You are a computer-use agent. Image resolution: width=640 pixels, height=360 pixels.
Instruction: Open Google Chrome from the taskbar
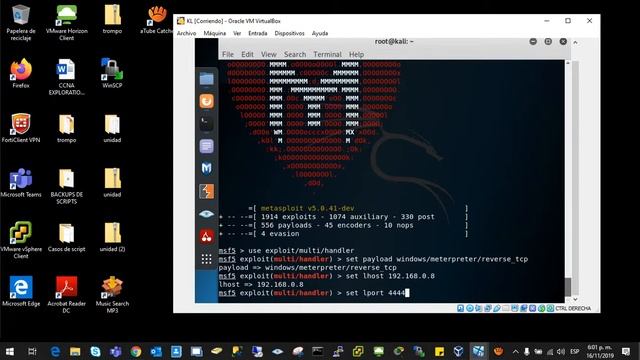click(136, 351)
